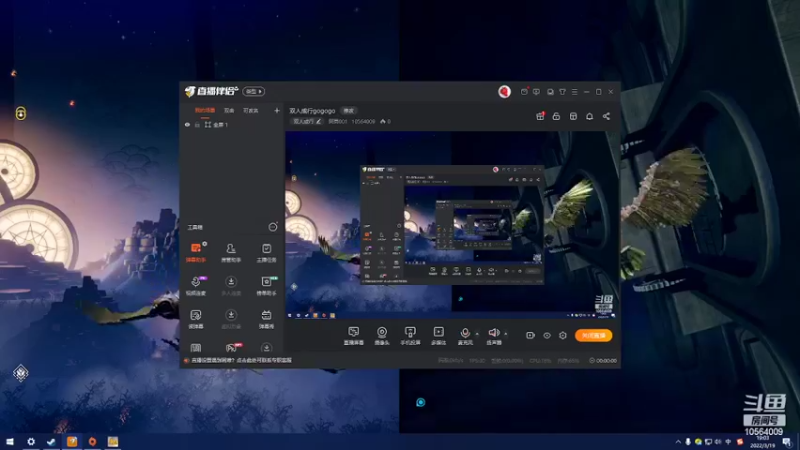Click room number 10564009 in header
This screenshot has width=800, height=450.
pyautogui.click(x=363, y=121)
